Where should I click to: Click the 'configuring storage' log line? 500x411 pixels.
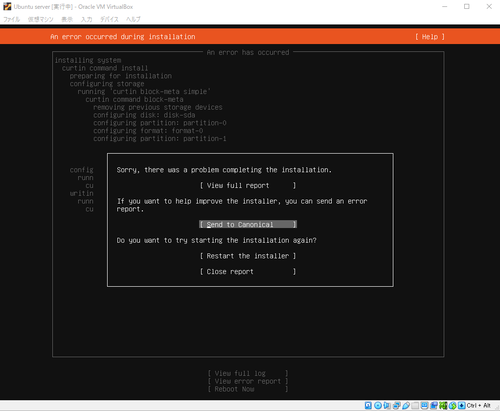pyautogui.click(x=107, y=84)
